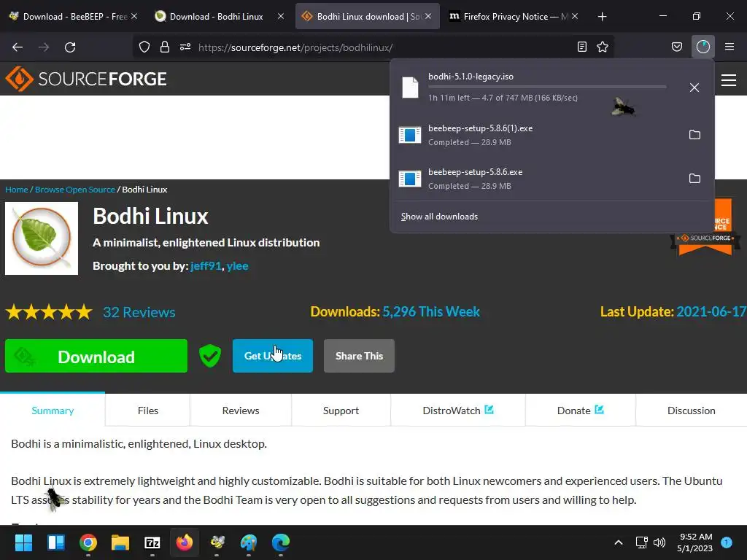Open the DistroWatch external link tab
The height and width of the screenshot is (560, 747).
458,411
